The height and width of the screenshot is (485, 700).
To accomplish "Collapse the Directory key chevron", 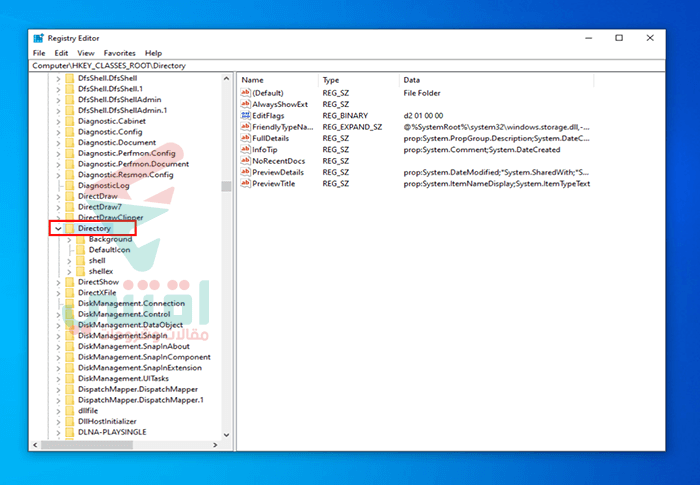I will click(x=58, y=229).
